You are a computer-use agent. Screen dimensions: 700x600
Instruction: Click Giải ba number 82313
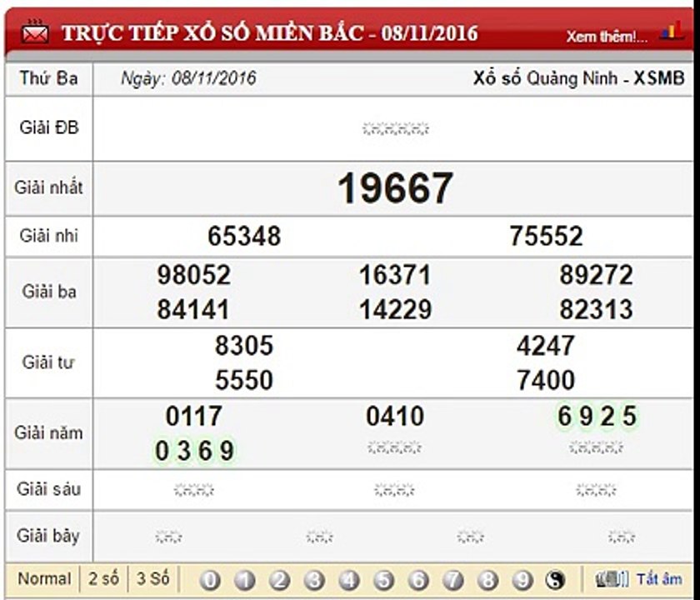click(597, 309)
